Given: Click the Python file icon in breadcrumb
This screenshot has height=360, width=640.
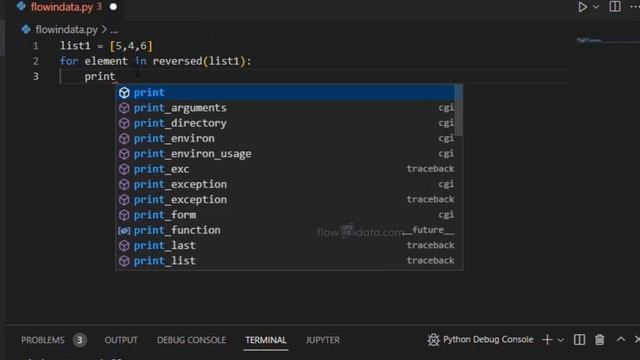Looking at the screenshot, I should click(x=26, y=29).
